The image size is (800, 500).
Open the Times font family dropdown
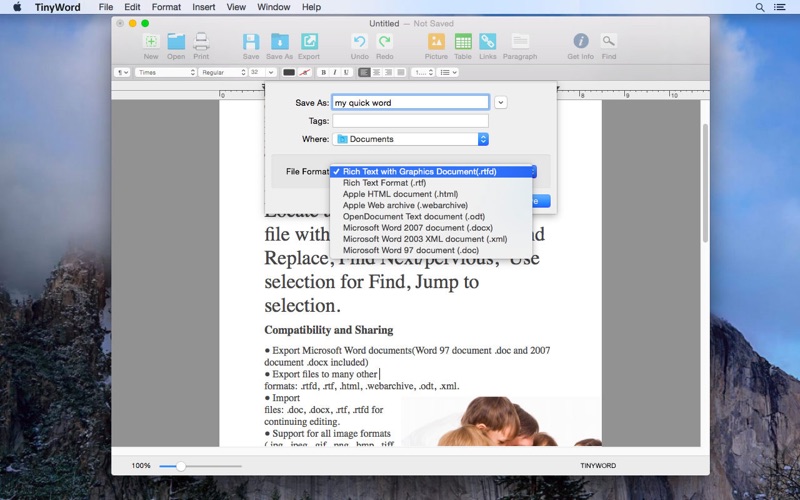[165, 72]
